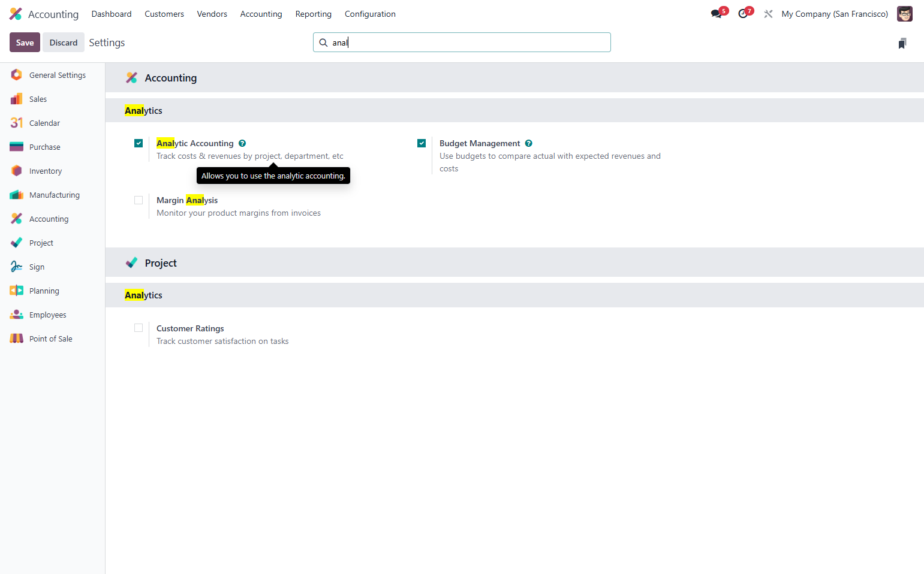
Task: Open Planning settings sidebar icon
Action: coord(17,291)
